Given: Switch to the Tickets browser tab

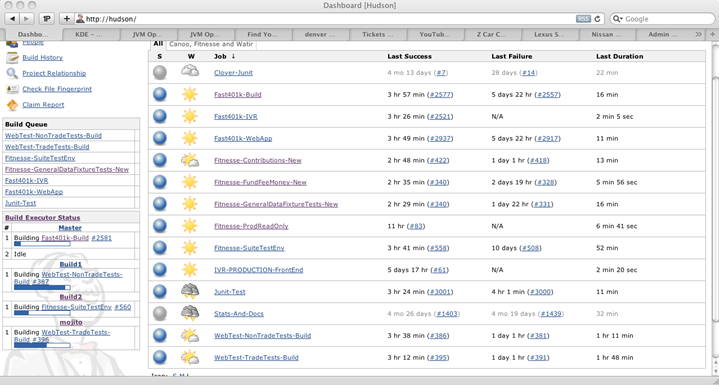Looking at the screenshot, I should click(378, 34).
